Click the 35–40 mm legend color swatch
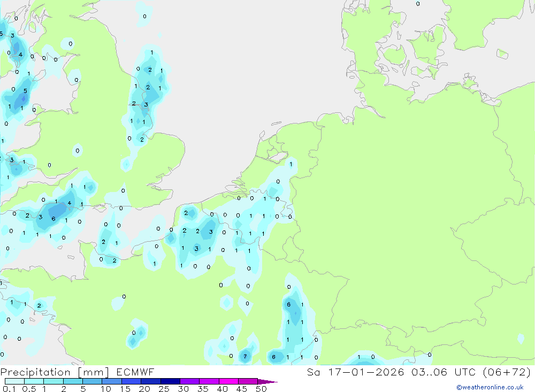 pyautogui.click(x=209, y=381)
